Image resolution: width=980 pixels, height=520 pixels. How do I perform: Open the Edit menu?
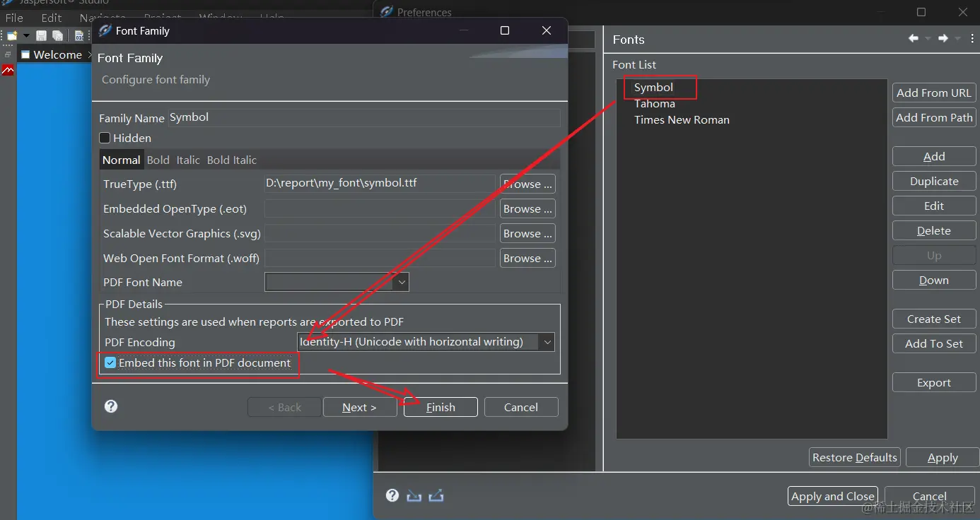[x=52, y=18]
